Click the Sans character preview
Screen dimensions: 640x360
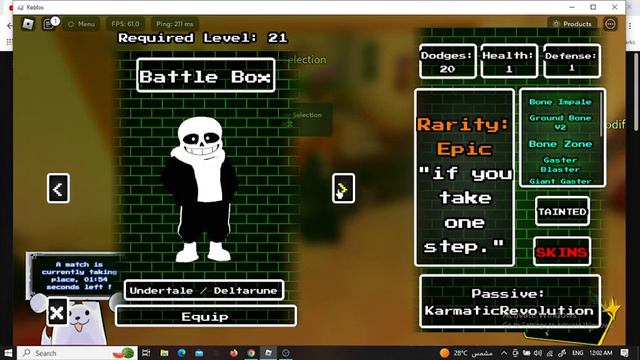point(200,190)
